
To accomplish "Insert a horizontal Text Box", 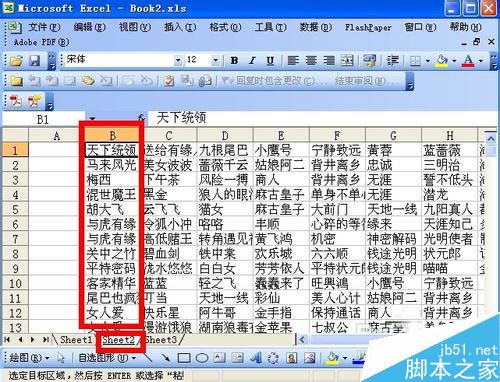I will [x=219, y=358].
